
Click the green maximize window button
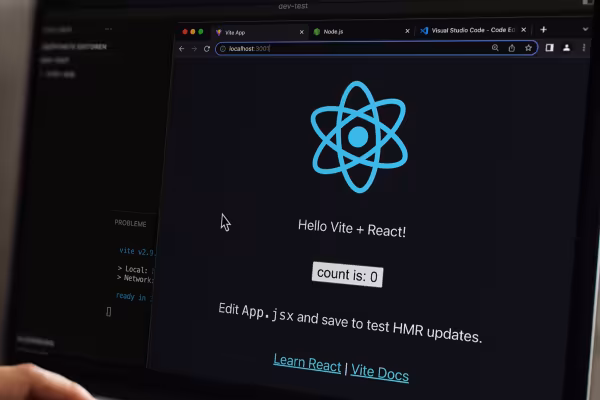[x=201, y=32]
